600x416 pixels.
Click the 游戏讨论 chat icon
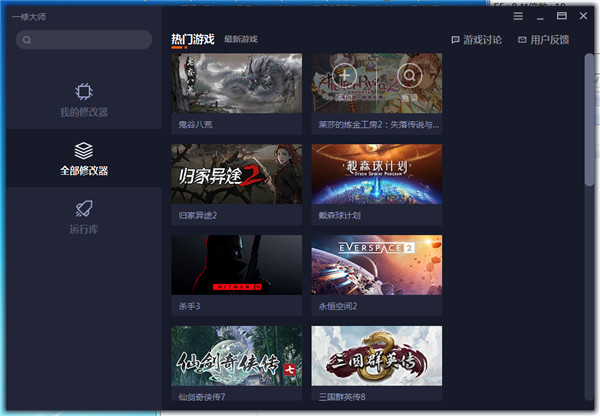455,40
